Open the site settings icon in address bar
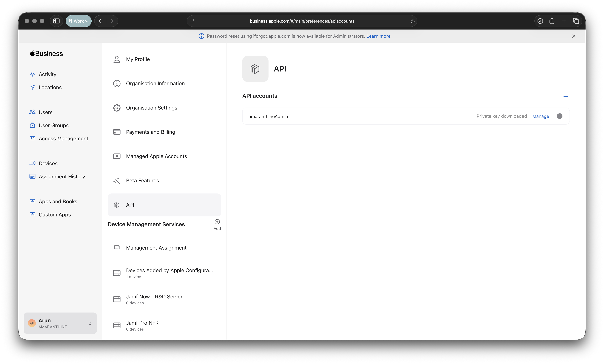 coord(192,21)
